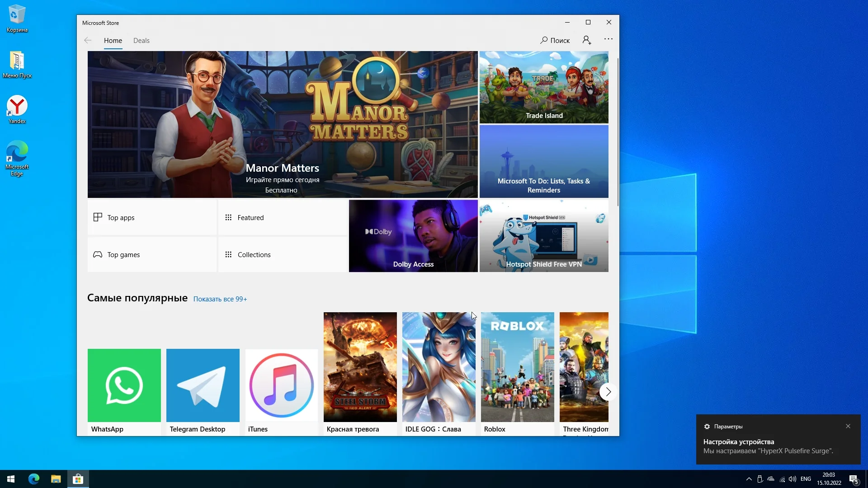Screen dimensions: 868x488
Task: Switch to the Deals tab
Action: point(141,41)
